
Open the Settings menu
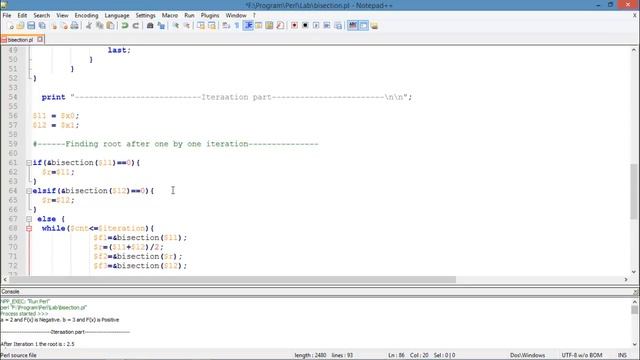click(x=145, y=16)
